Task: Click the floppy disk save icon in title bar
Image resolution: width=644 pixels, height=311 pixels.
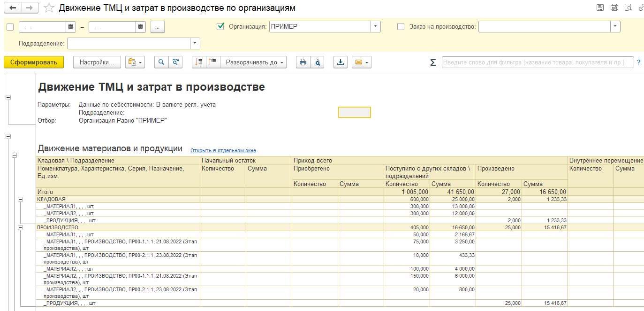Action: click(x=599, y=8)
